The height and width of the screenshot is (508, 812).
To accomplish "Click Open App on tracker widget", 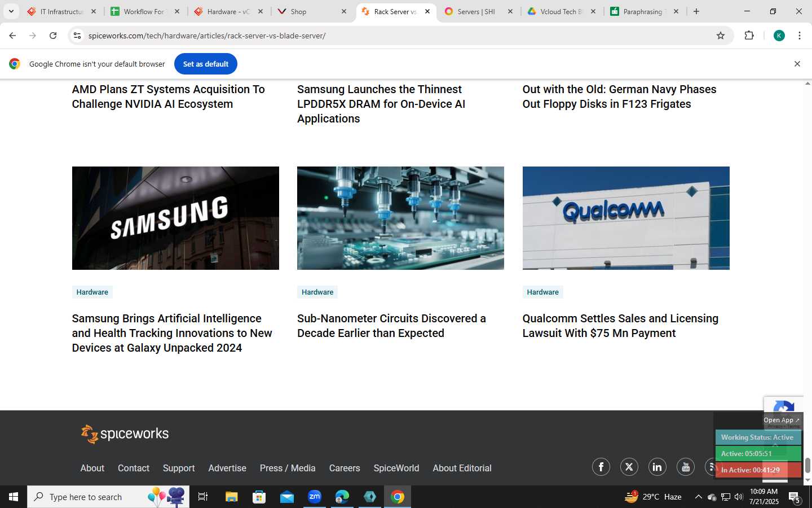I will [x=781, y=420].
